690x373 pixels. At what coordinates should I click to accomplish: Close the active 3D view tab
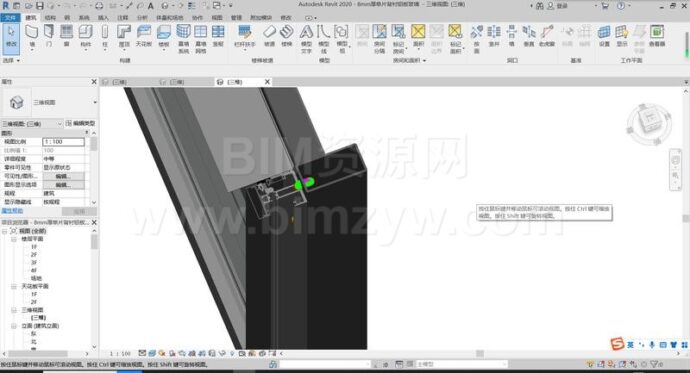coord(267,82)
